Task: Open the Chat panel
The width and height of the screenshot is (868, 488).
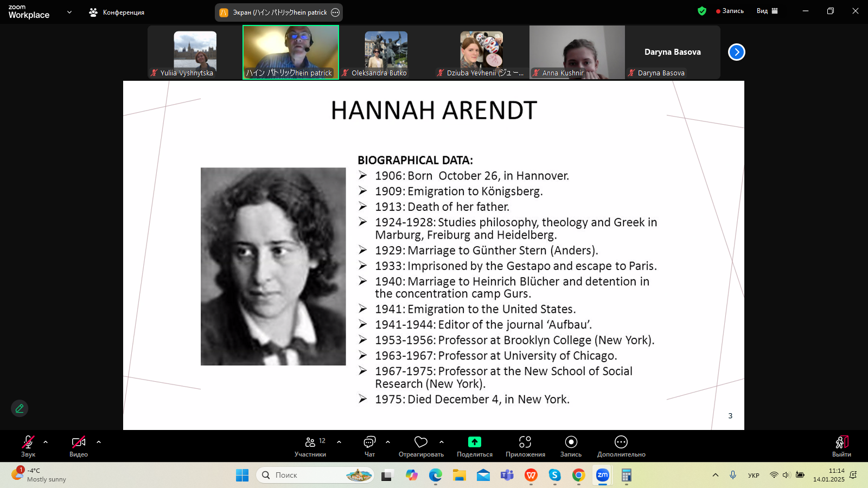Action: (369, 442)
